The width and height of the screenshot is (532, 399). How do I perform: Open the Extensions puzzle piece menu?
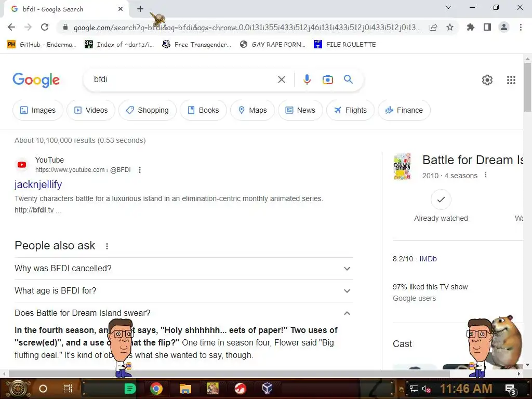(x=470, y=27)
